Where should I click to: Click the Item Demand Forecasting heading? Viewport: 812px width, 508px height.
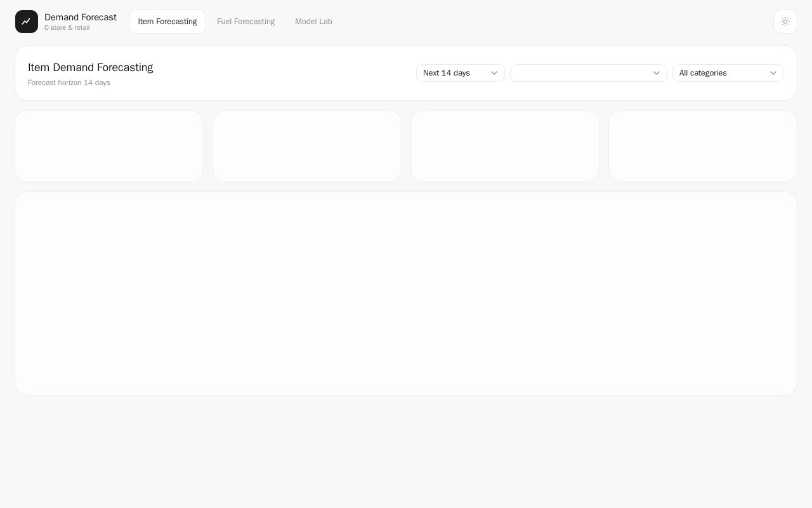point(91,67)
